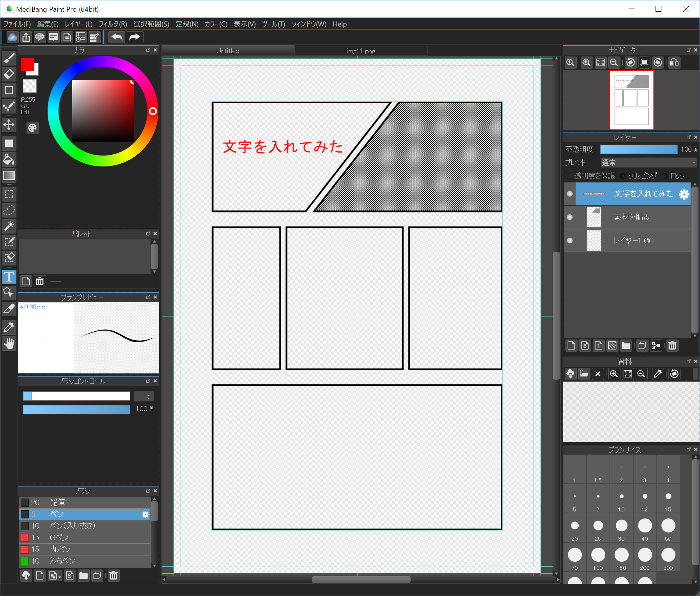The width and height of the screenshot is (700, 596).
Task: Open the ブレンド 通常 dropdown
Action: coord(649,163)
